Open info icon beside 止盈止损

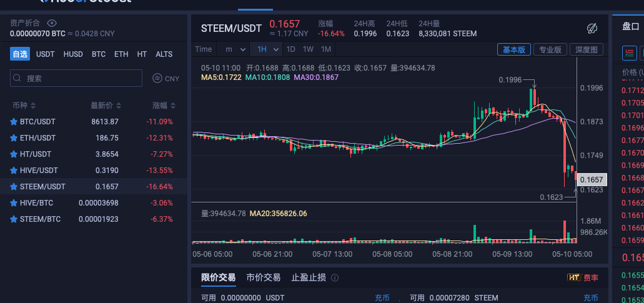pyautogui.click(x=335, y=278)
